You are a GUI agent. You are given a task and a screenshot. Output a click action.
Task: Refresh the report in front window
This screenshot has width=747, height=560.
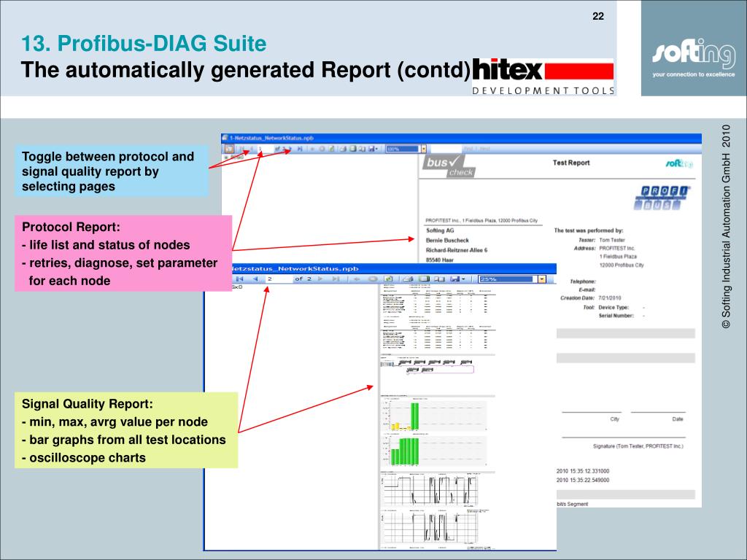[388, 279]
